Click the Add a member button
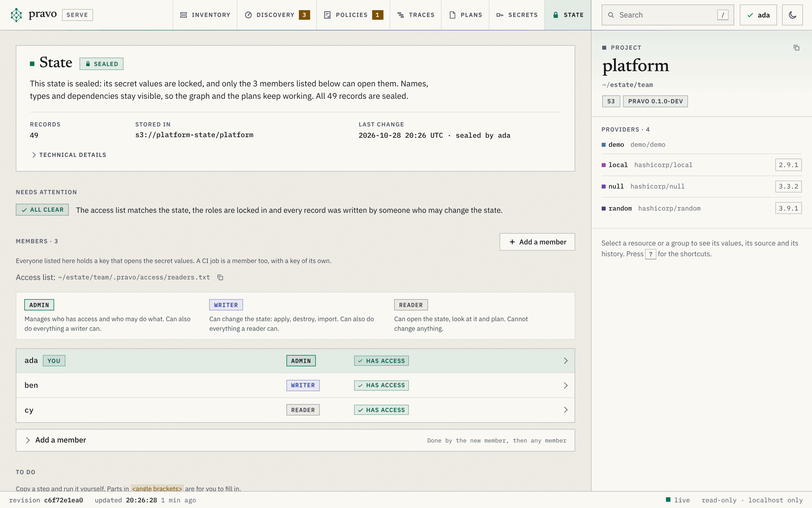The width and height of the screenshot is (812, 508). [x=537, y=242]
